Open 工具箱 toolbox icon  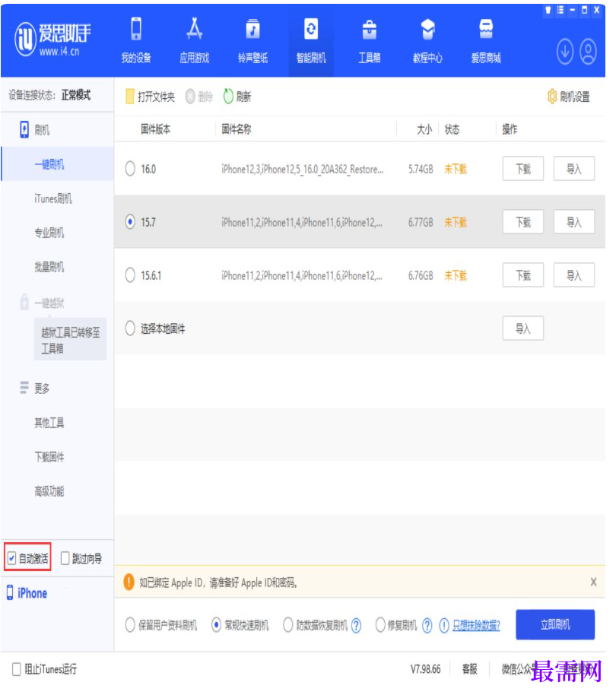[x=369, y=30]
